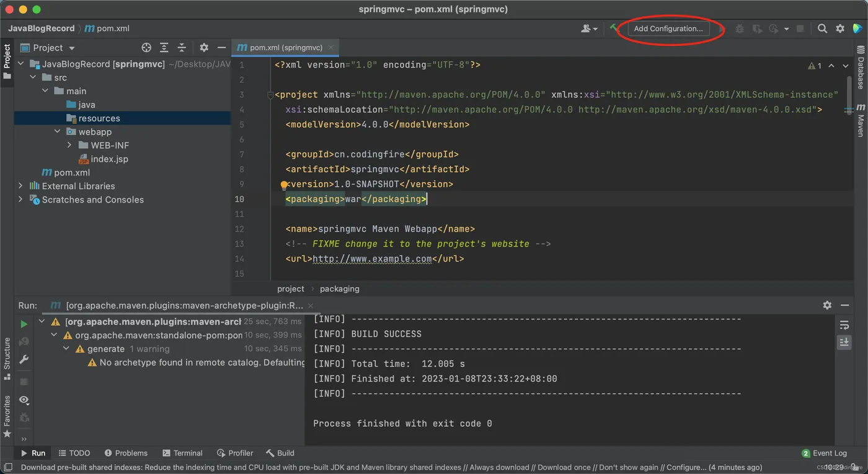Select the resources folder
Viewport: 868px width, 474px height.
tap(93, 118)
